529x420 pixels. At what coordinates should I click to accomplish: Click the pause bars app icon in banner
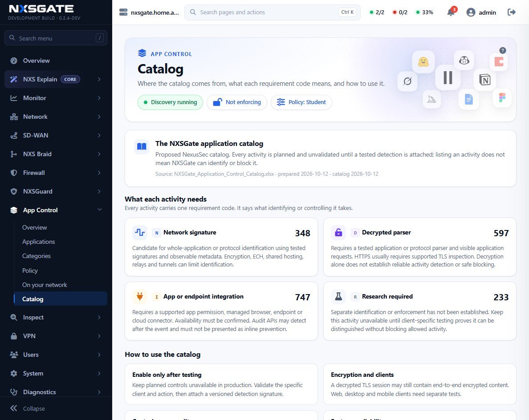point(448,77)
